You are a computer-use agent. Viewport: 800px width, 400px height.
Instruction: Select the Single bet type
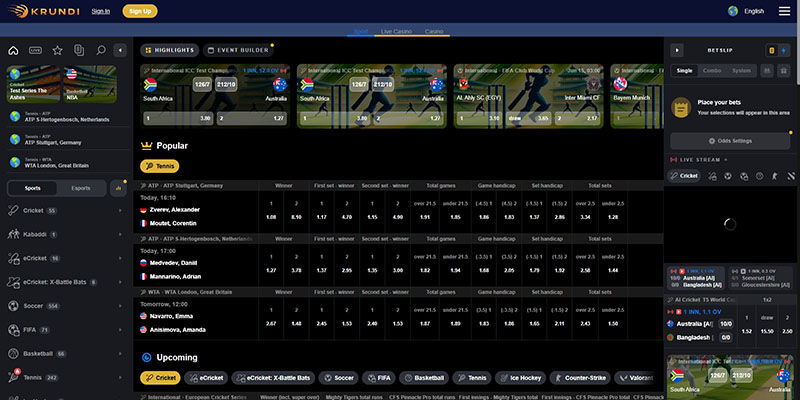[x=684, y=71]
